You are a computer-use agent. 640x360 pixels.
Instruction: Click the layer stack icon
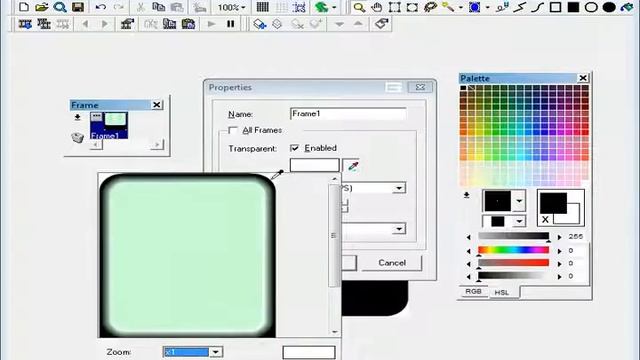(x=278, y=24)
